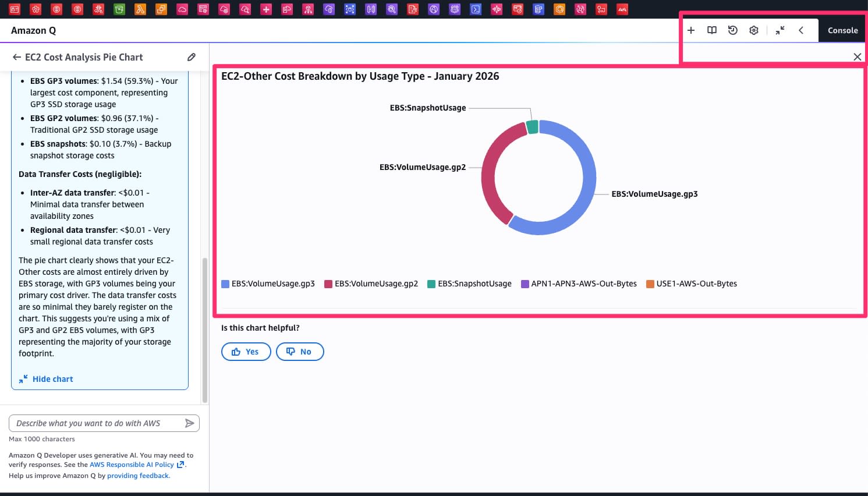Open the blue bug-scan service shortcut
The image size is (868, 496).
350,9
